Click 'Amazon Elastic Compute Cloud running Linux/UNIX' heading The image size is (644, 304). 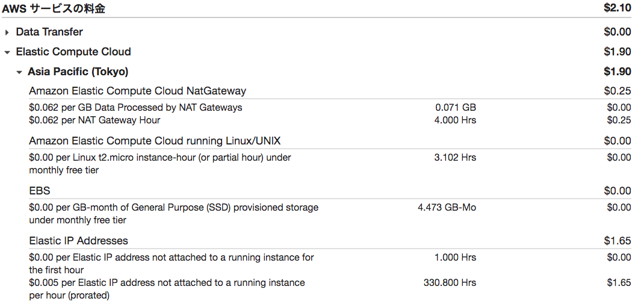155,141
